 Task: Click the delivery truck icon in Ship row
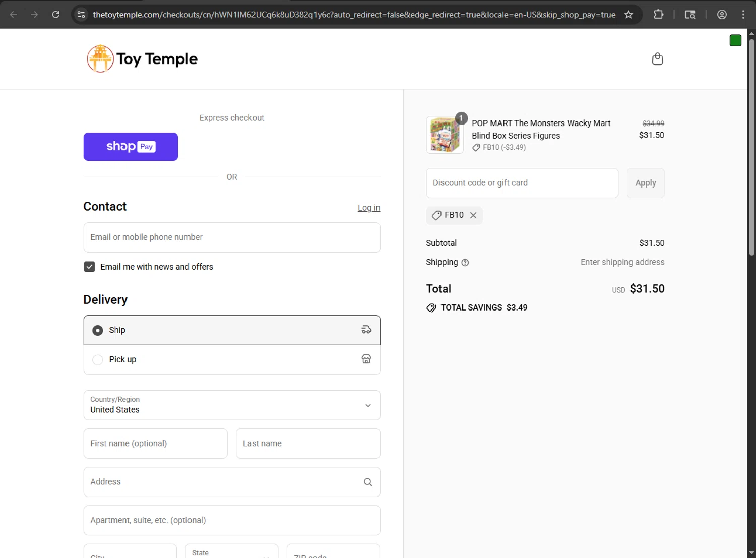(366, 330)
